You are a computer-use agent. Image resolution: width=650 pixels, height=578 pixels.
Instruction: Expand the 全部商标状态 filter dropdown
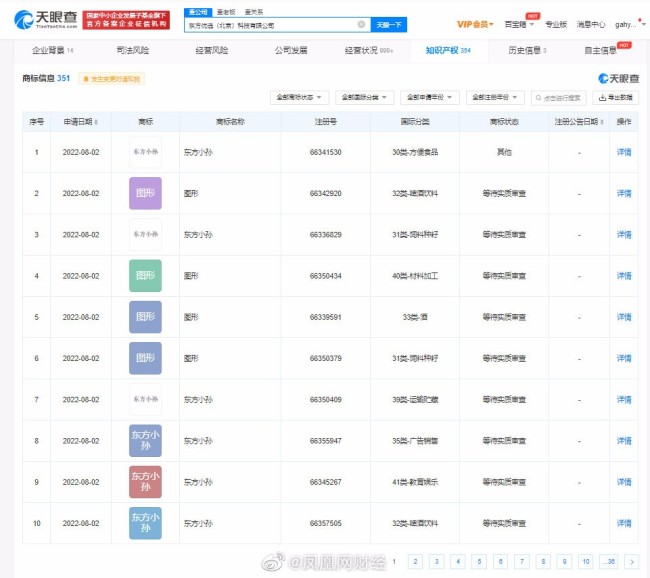pos(300,97)
